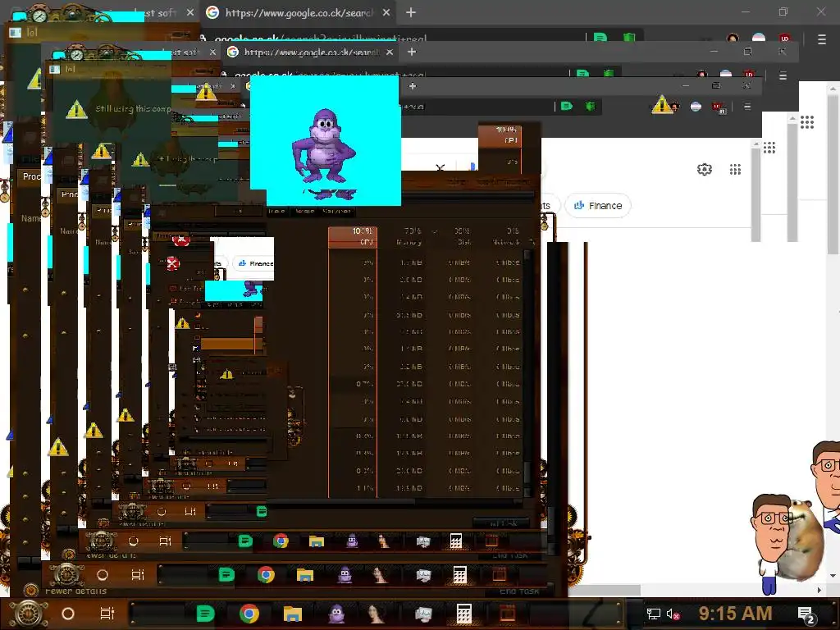Screen dimensions: 840x630
Task: Open purple BonziBuddy icon on main taskbar
Action: point(336,614)
